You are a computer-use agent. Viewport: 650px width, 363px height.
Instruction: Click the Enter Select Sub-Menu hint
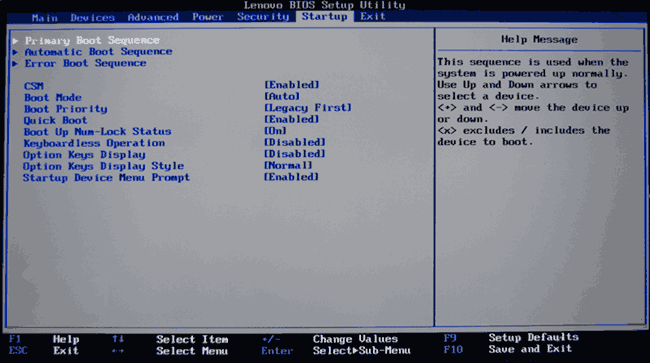[x=336, y=351]
